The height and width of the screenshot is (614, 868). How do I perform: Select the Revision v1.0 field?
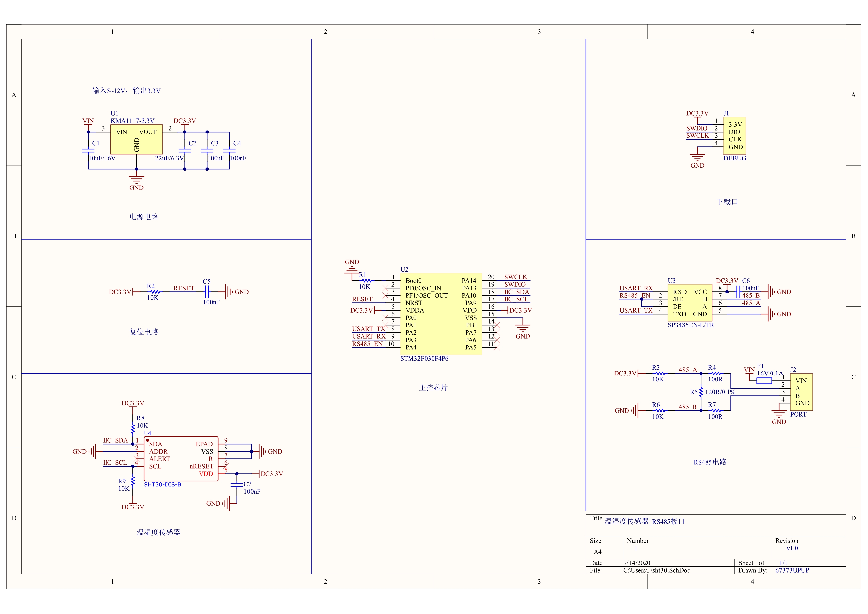pos(792,548)
